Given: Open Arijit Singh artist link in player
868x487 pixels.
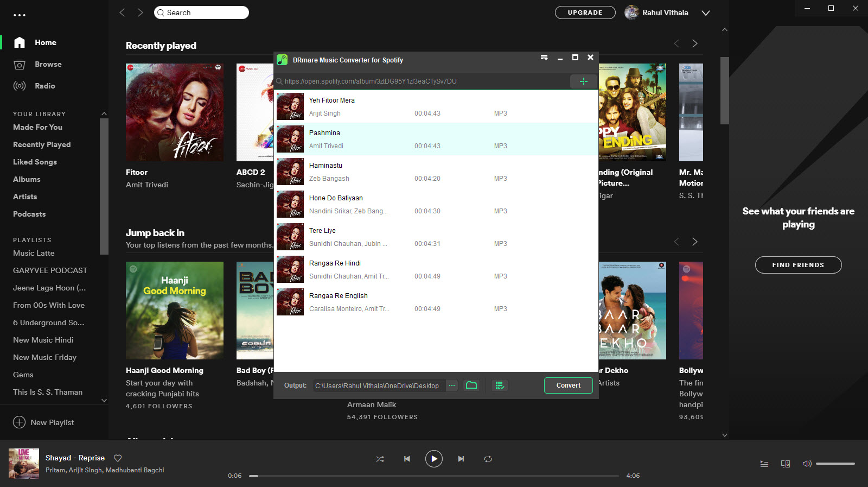Looking at the screenshot, I should [x=85, y=470].
